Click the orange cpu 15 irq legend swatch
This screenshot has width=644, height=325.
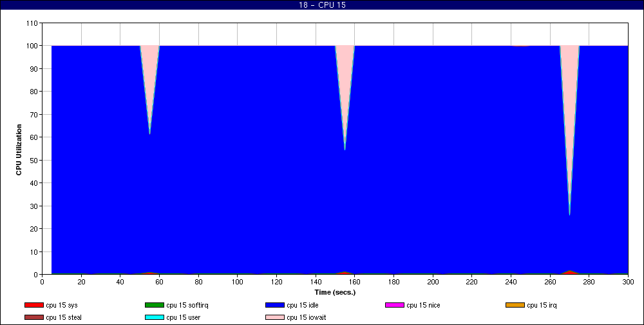coord(515,305)
